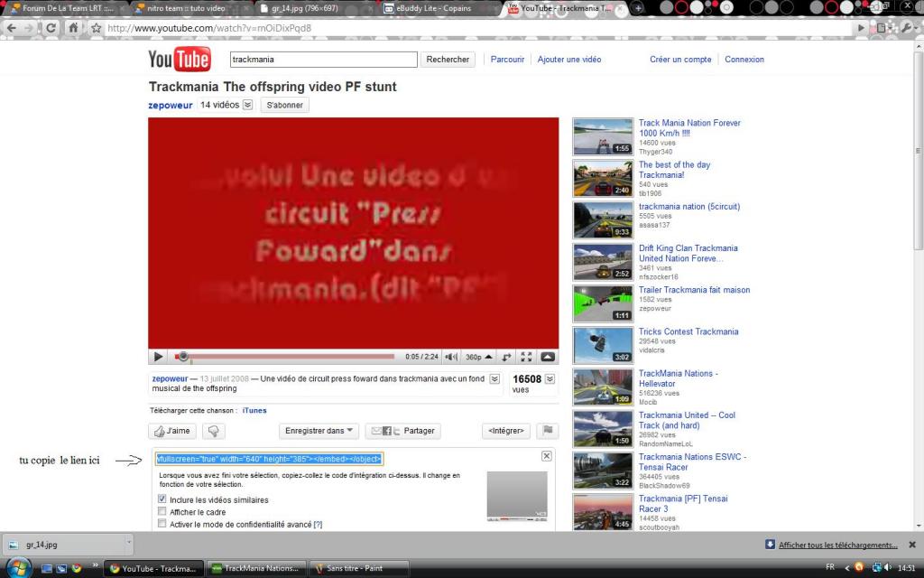Open new browser tab plus button

pos(638,8)
